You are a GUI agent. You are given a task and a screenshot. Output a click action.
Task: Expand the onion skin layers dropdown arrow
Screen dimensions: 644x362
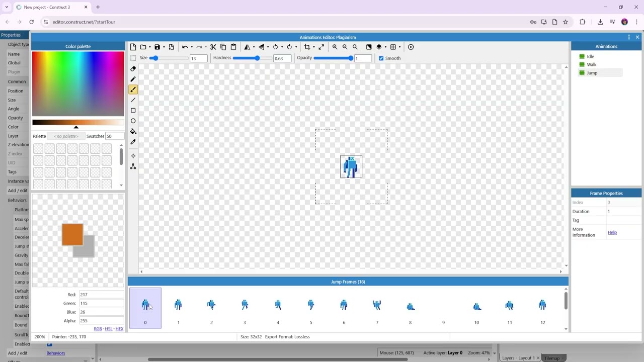click(385, 47)
